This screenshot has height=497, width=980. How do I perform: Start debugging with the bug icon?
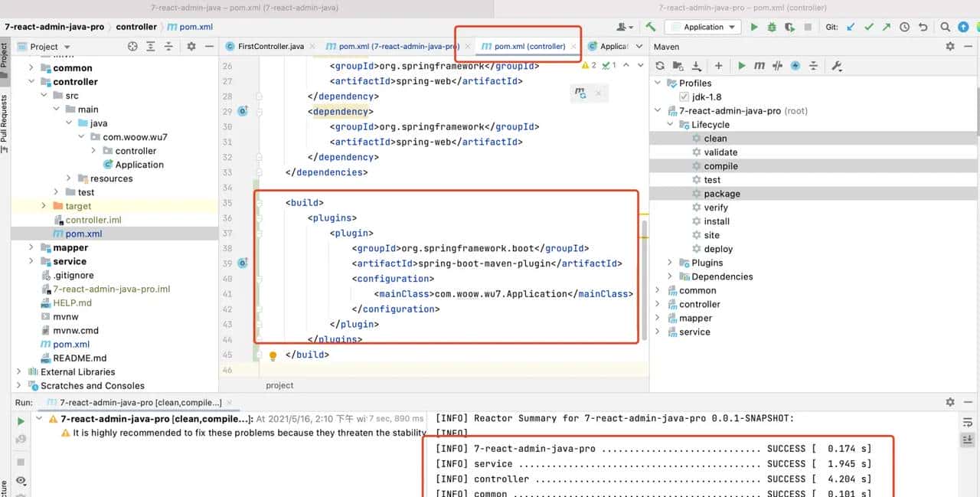pos(772,27)
